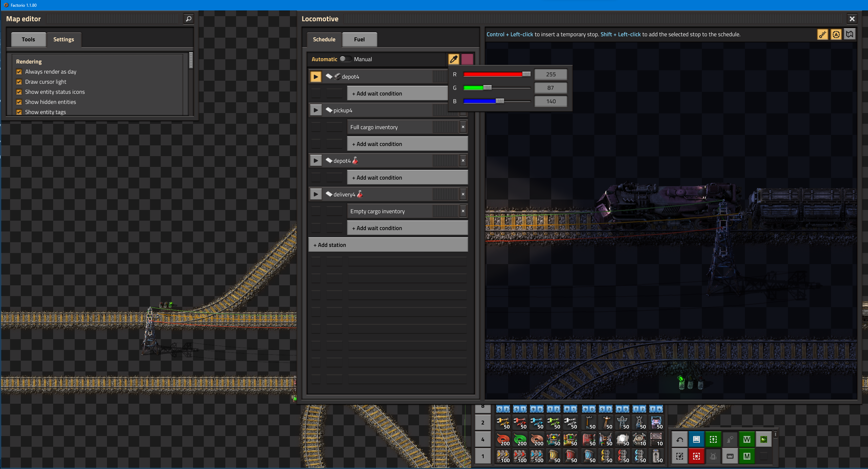Screen dimensions: 868x469
Task: Open the Settings tab in Map editor
Action: [64, 39]
